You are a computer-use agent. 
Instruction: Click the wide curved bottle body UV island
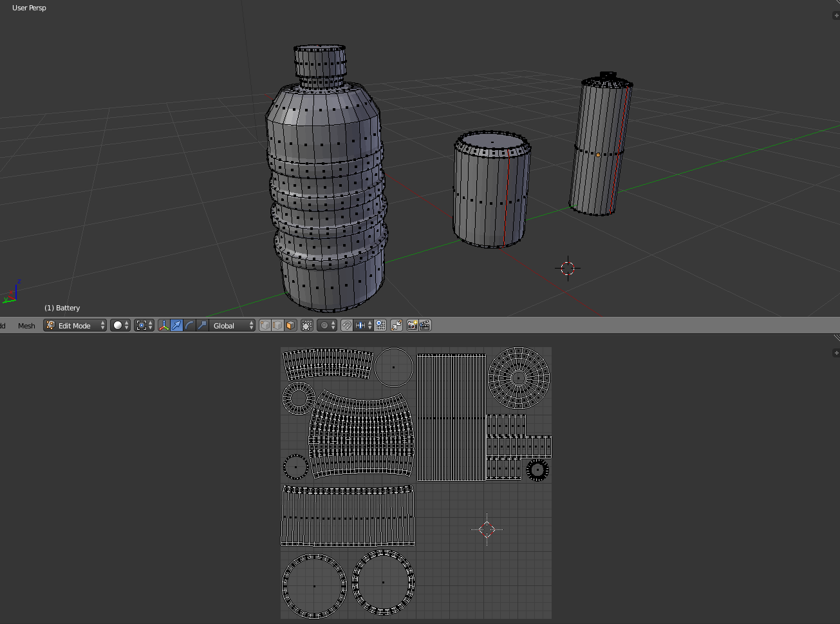point(361,433)
